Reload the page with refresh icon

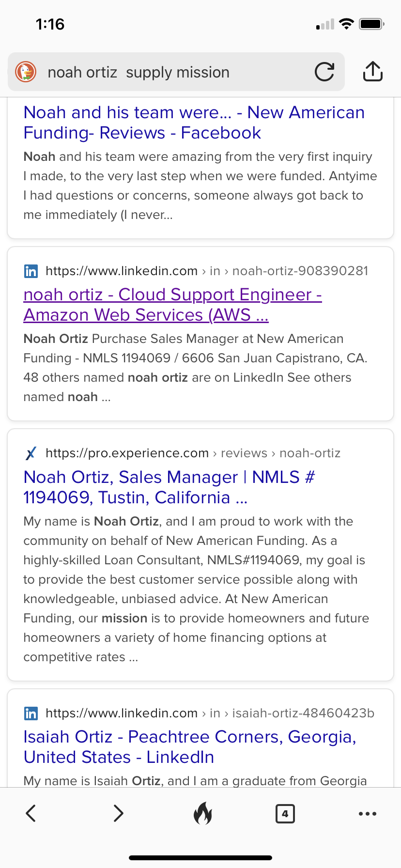tap(324, 72)
